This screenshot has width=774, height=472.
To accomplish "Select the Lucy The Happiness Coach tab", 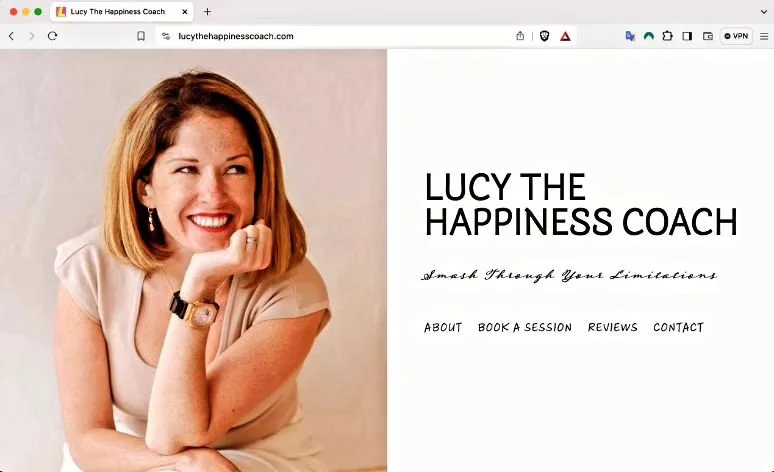I will [117, 11].
